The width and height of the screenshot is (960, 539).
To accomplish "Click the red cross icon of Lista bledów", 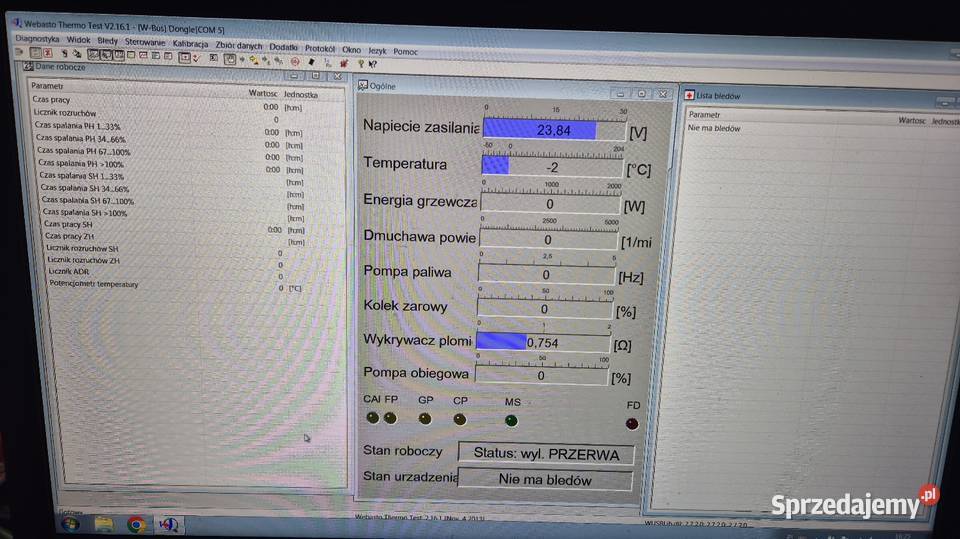I will coord(688,95).
